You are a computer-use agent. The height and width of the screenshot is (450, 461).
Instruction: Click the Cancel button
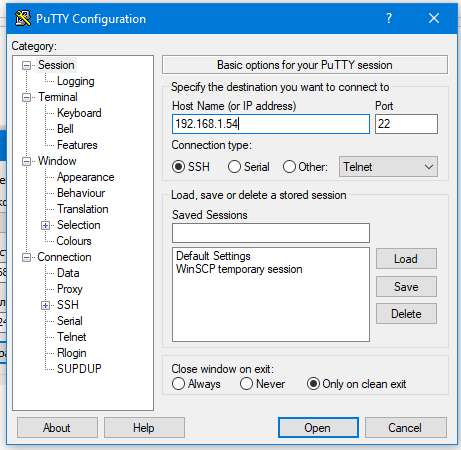(x=406, y=428)
